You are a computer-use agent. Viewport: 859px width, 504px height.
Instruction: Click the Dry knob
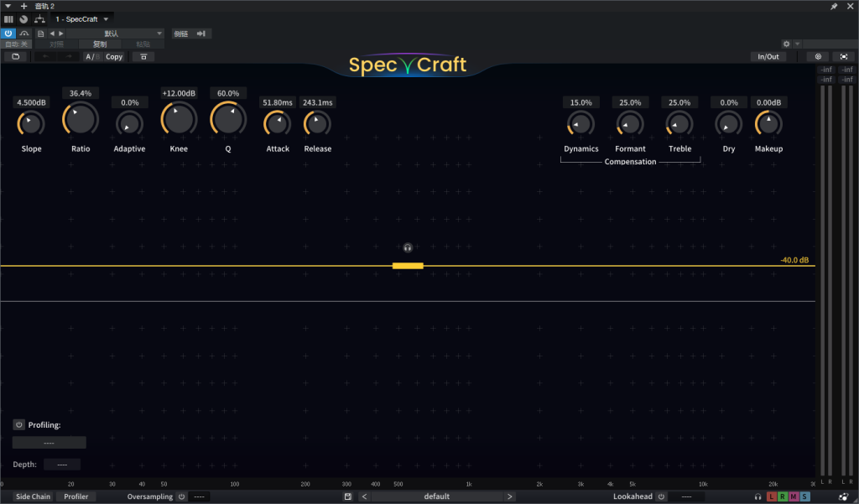click(x=729, y=124)
